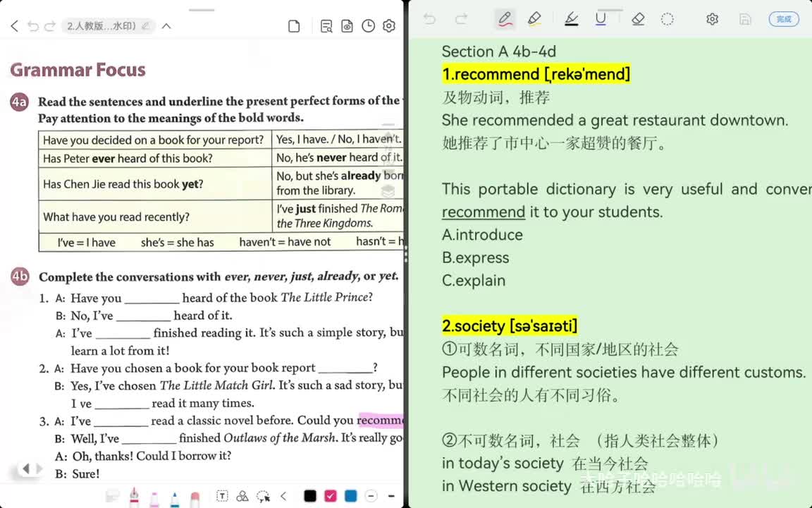Click answer option 'A.introduce'
Viewport: 812px width, 508px height.
click(482, 235)
